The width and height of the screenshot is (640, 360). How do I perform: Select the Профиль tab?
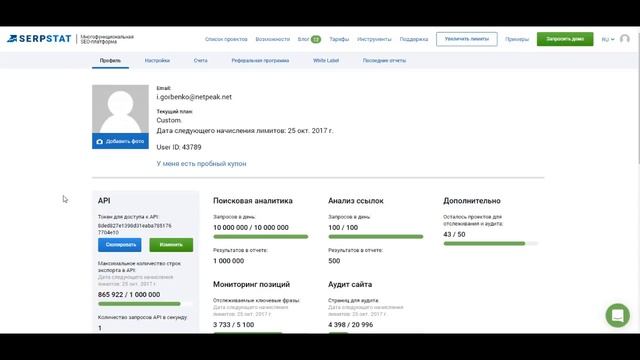[x=110, y=60]
